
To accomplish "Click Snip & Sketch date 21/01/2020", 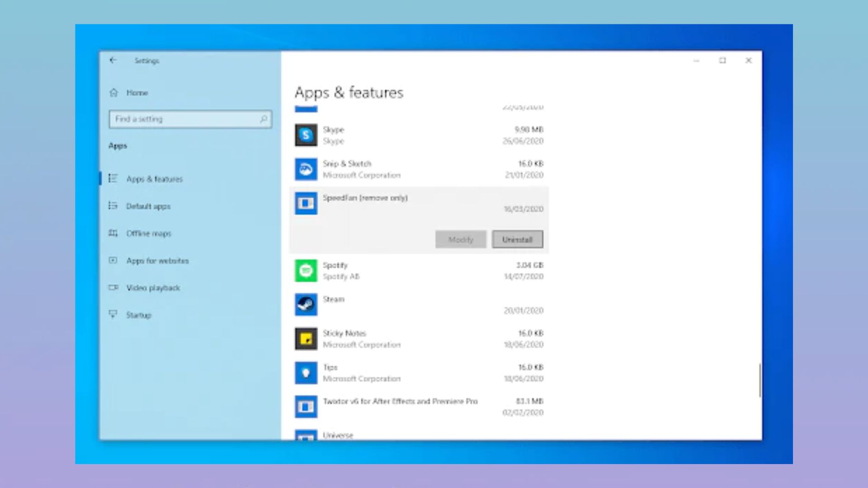I will click(x=524, y=175).
